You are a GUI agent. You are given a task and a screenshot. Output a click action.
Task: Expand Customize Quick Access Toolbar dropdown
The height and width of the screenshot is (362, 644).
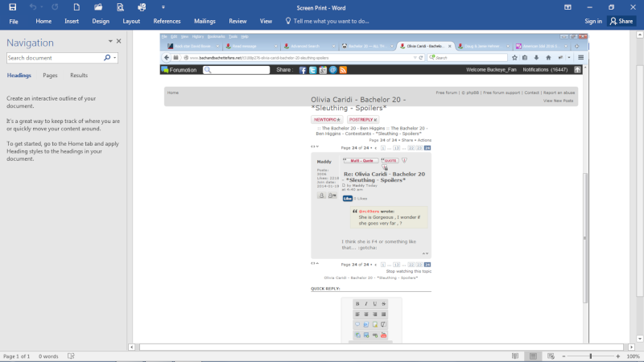[163, 7]
